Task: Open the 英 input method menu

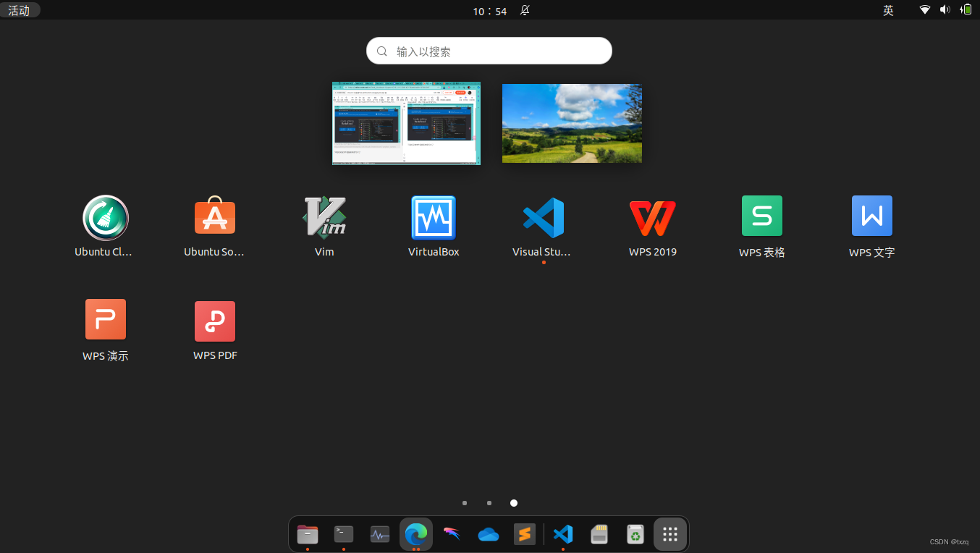Action: coord(888,10)
